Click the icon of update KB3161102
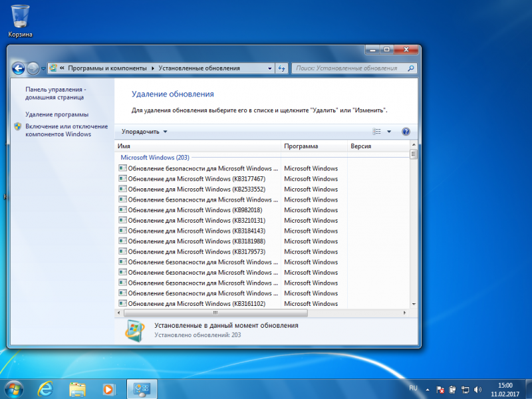The image size is (532, 399). point(122,303)
